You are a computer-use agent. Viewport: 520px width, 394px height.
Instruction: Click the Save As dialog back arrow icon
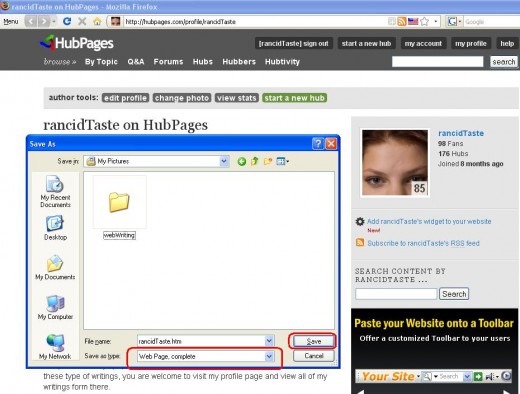242,162
